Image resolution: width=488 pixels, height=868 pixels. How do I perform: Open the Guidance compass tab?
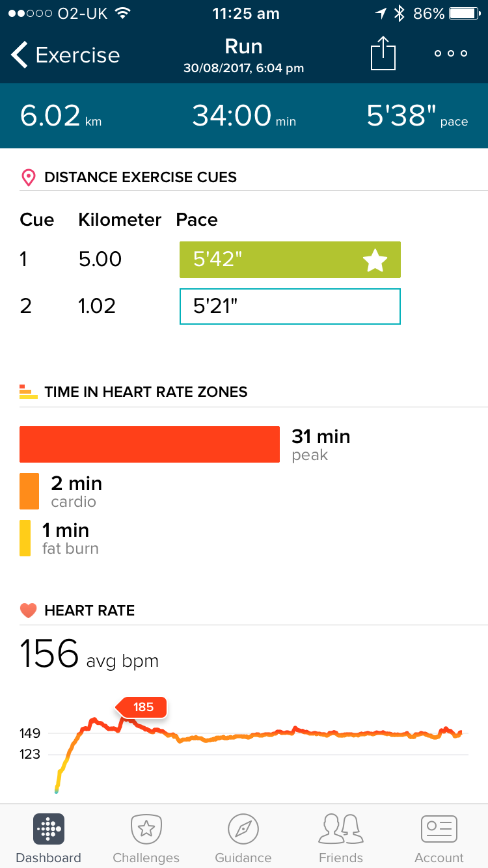(x=243, y=838)
